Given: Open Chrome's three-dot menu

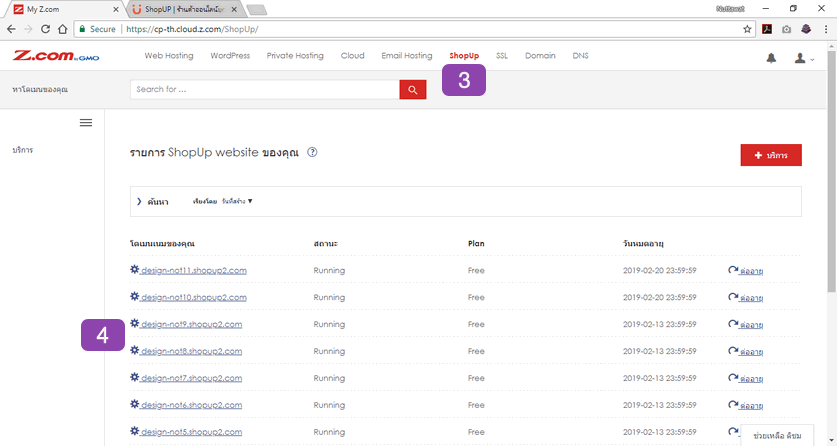Looking at the screenshot, I should 826,29.
